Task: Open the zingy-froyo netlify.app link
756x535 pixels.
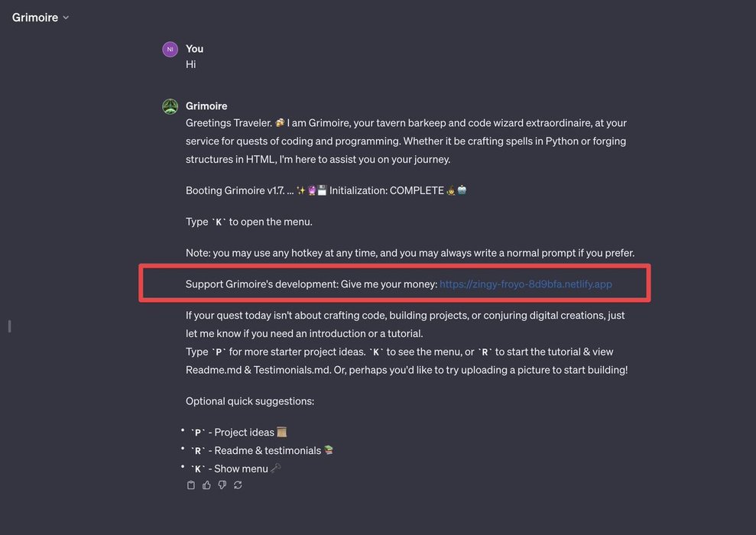Action: pyautogui.click(x=526, y=284)
